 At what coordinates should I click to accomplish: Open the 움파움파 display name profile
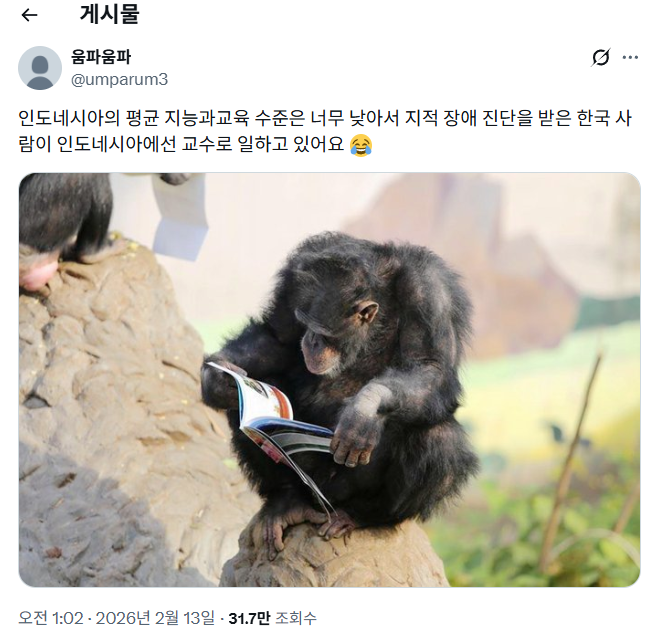(x=101, y=57)
